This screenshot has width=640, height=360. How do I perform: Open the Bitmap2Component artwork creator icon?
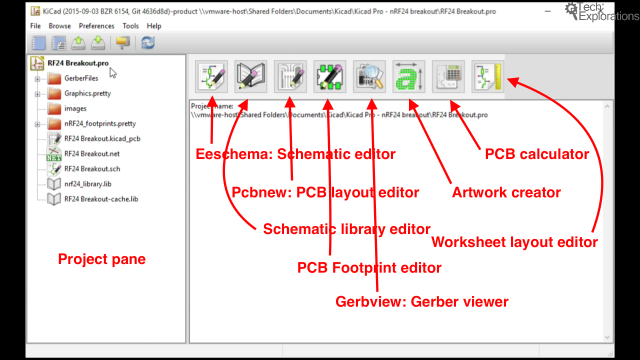[409, 76]
